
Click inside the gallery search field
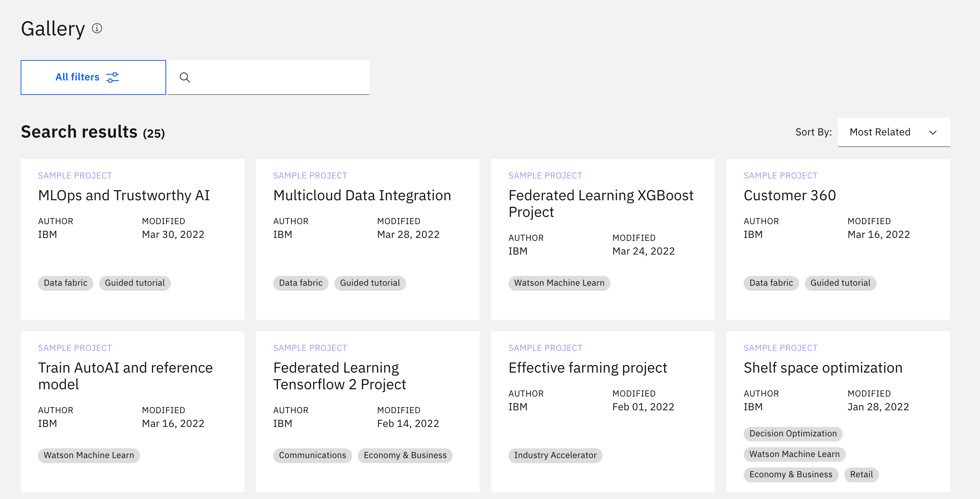269,77
